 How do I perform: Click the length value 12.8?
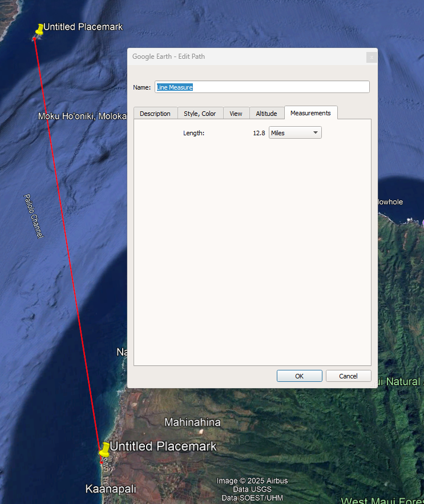tap(259, 133)
